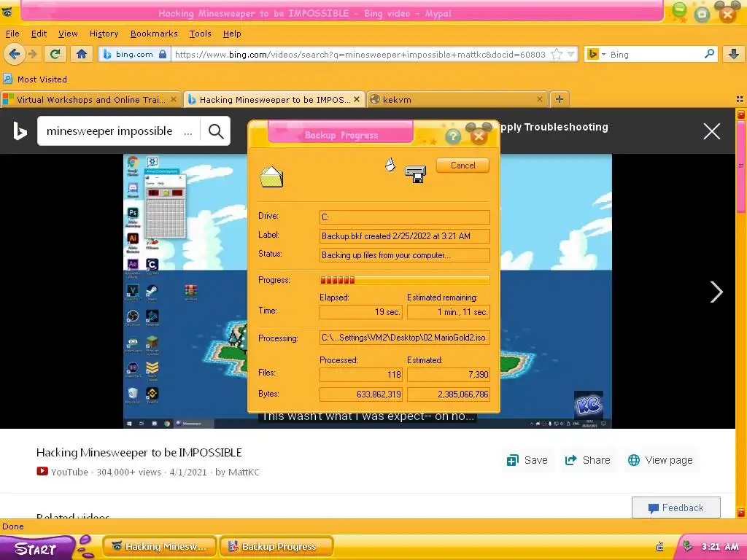Switch to Backup Progress taskbar button
The height and width of the screenshot is (560, 747).
pos(276,547)
